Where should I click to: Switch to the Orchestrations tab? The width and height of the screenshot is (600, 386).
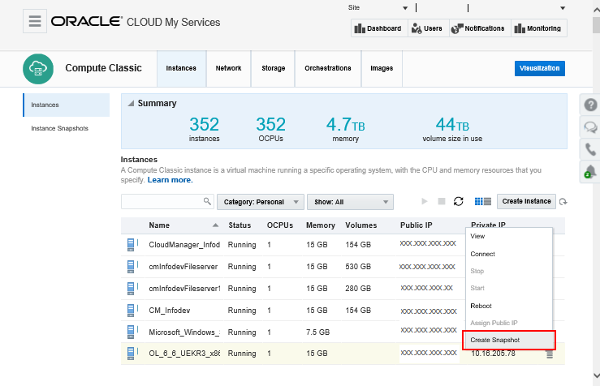tap(328, 68)
